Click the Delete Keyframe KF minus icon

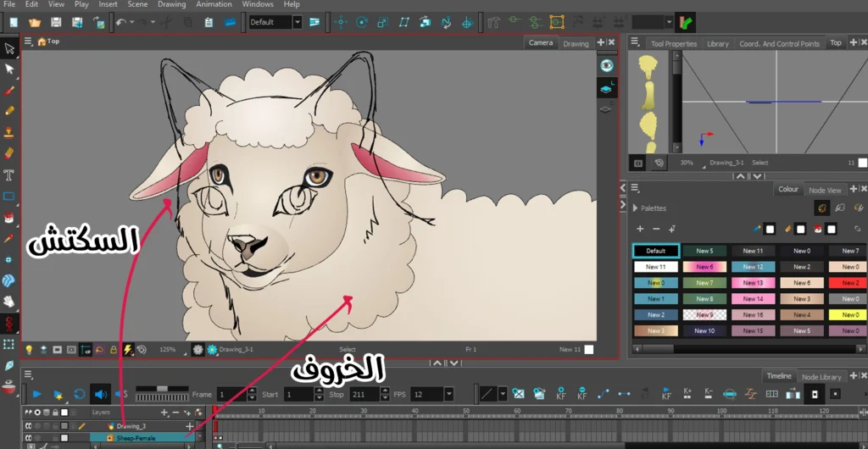581,394
